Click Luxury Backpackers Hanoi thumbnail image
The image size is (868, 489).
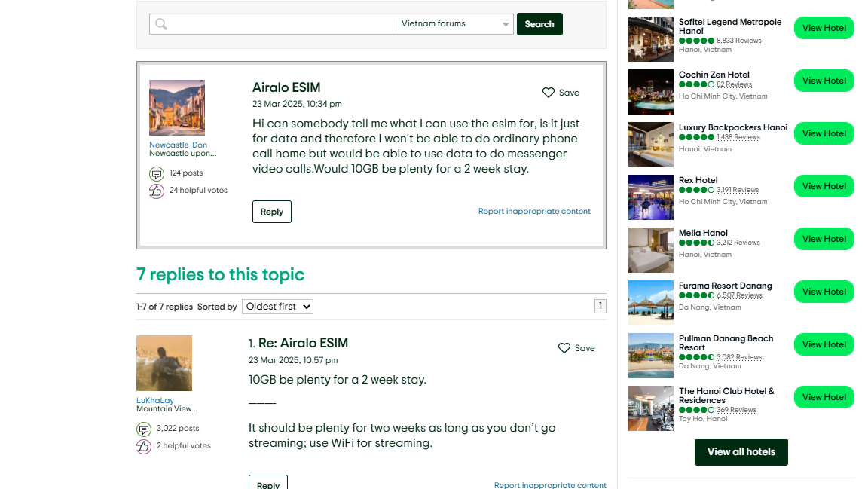(651, 145)
